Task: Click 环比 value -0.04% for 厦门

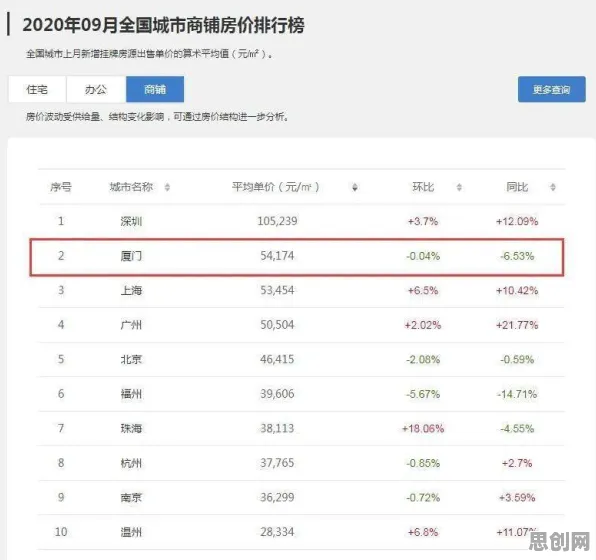Action: [423, 256]
